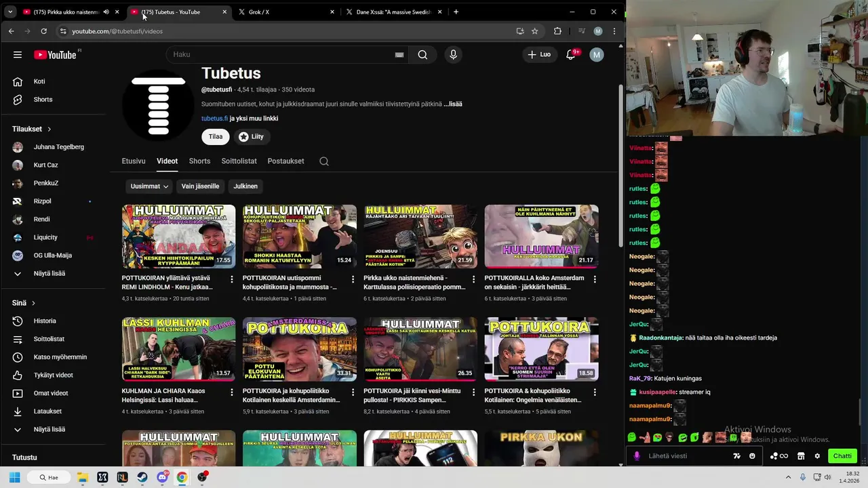
Task: Open File Explorer from the taskbar
Action: click(x=82, y=477)
